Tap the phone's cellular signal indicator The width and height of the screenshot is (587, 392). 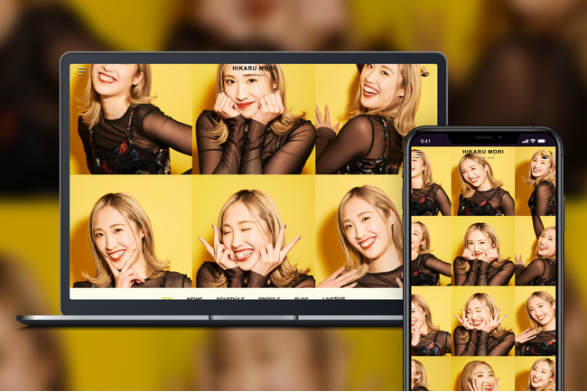[526, 141]
